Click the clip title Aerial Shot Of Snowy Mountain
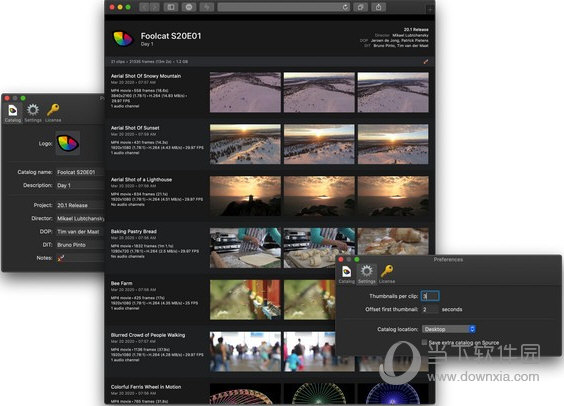Image resolution: width=564 pixels, height=406 pixels. [146, 76]
